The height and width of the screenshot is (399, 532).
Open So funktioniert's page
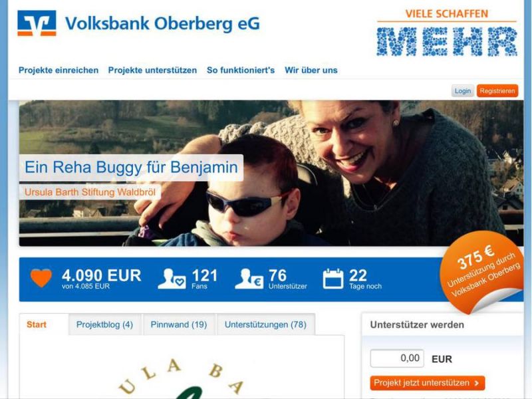(x=241, y=70)
